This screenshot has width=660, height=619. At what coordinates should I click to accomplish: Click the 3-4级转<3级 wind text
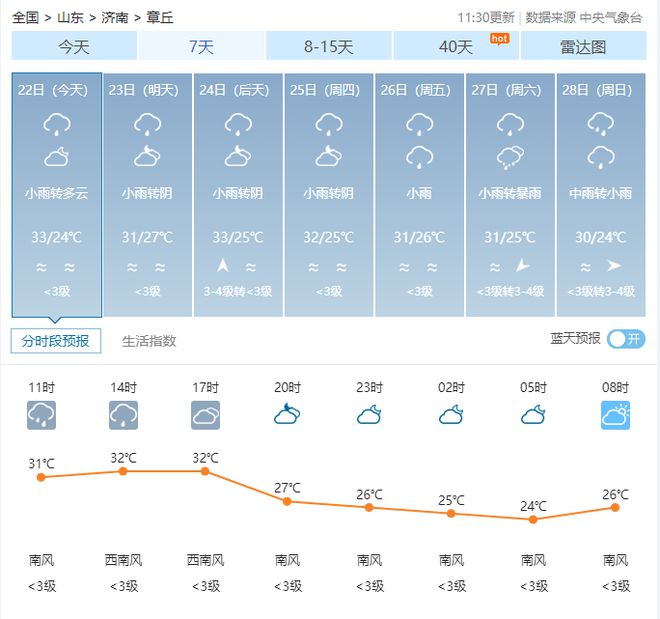pos(238,291)
